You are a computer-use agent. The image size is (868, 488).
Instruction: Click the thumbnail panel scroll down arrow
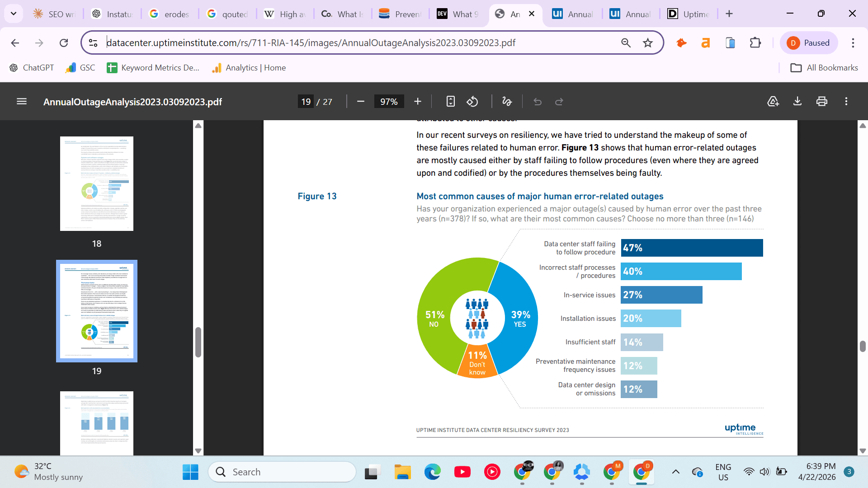(198, 450)
